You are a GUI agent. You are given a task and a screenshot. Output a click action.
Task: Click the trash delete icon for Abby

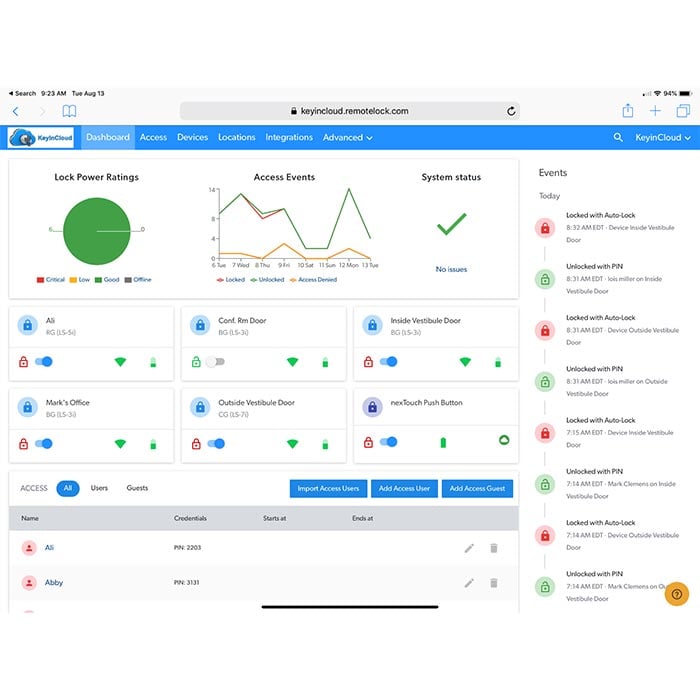[493, 582]
